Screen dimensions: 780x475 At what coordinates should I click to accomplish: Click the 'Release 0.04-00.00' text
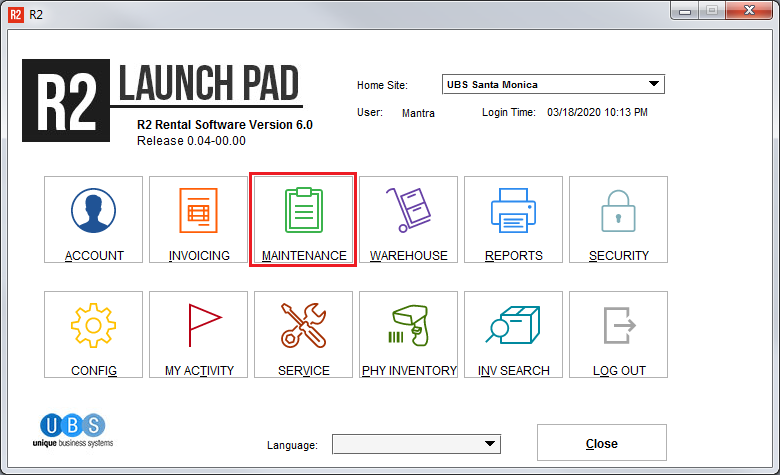[192, 141]
